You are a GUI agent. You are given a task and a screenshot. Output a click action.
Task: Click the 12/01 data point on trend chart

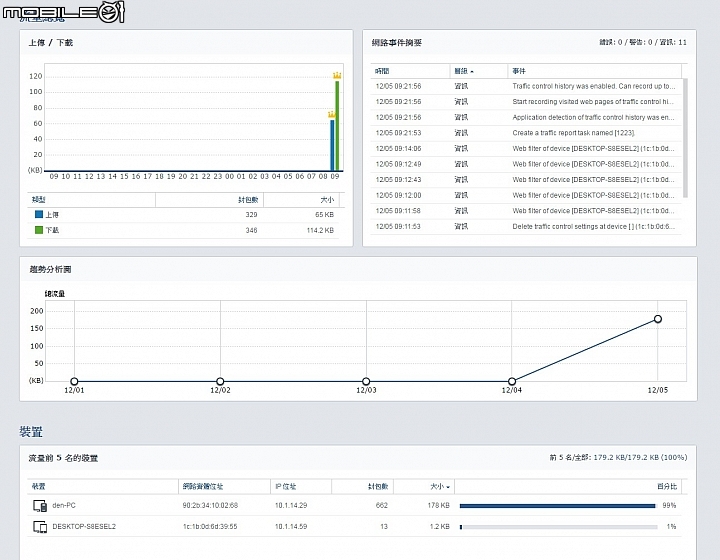74,381
